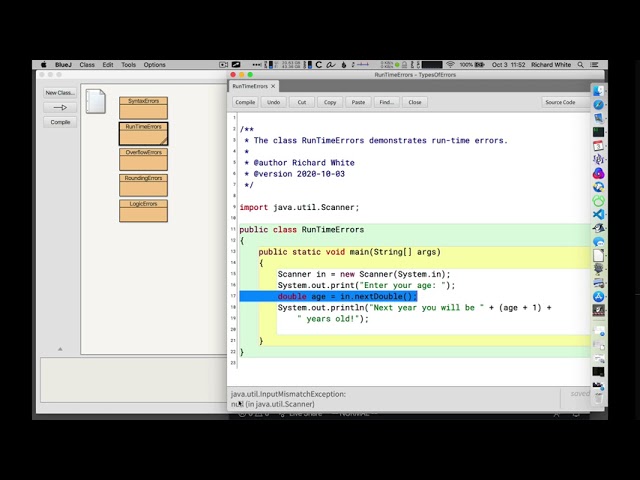The image size is (640, 480).
Task: Open the Messages app in the dock
Action: (598, 242)
